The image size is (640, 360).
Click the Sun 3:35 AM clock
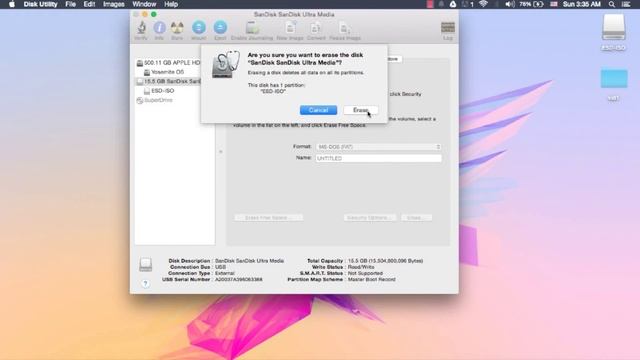[x=582, y=4]
